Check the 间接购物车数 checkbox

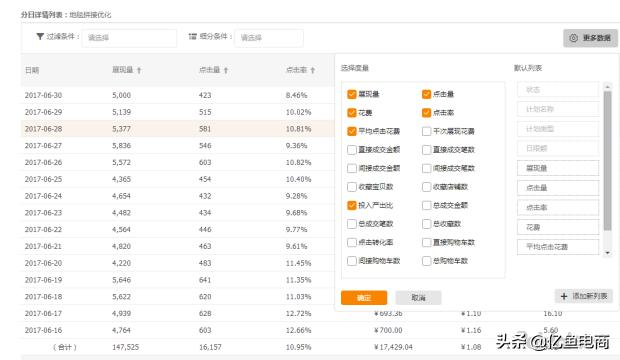[x=352, y=261]
